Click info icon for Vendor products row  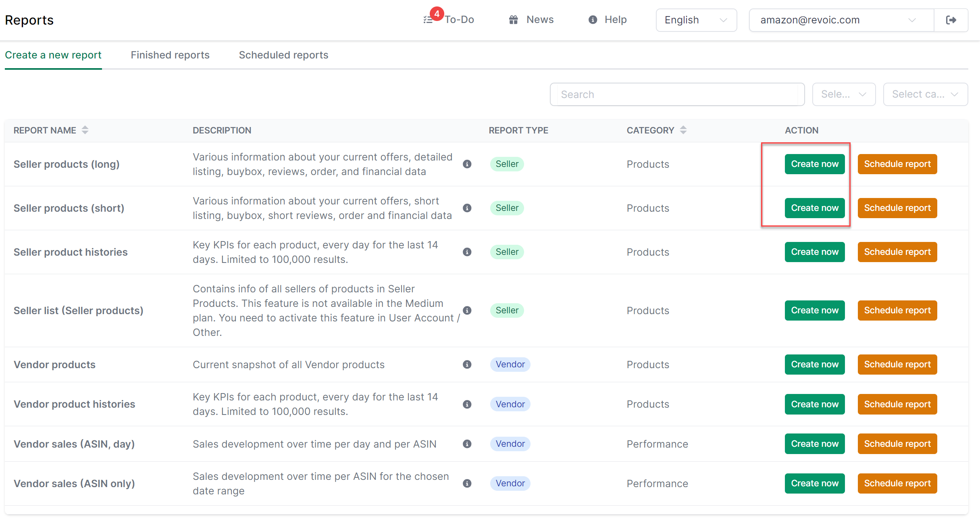pos(467,365)
